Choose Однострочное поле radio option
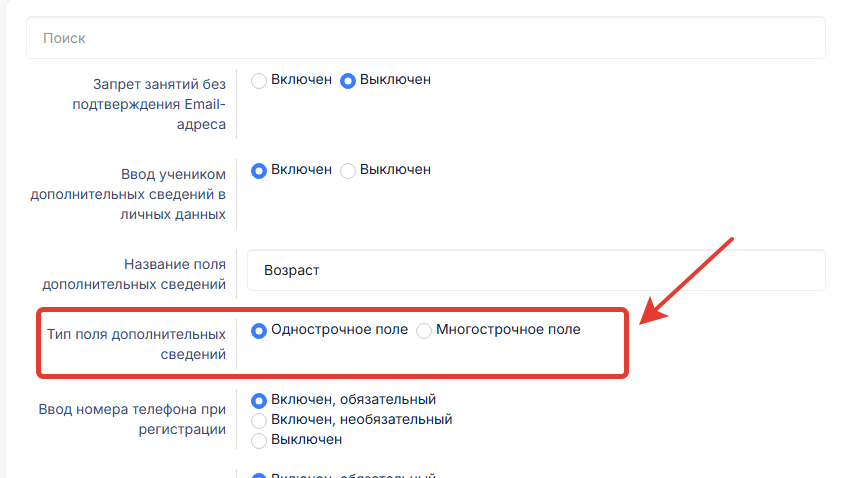 pos(259,330)
